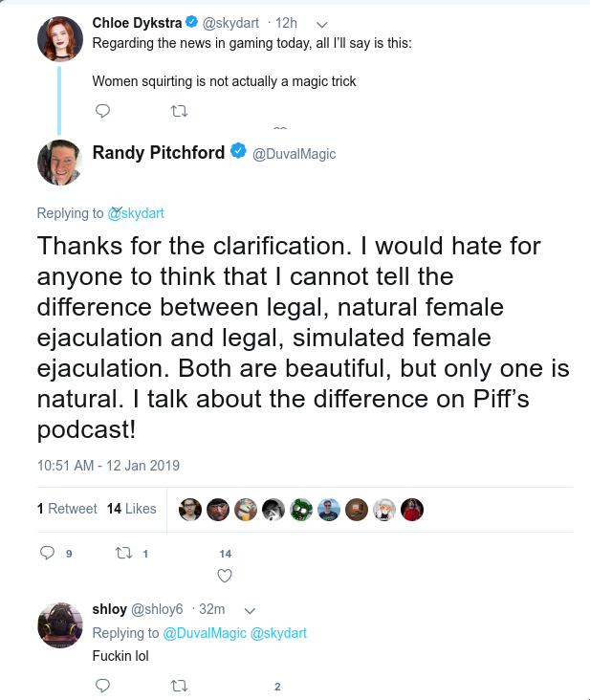Like Randy Pitchford's tweet with heart icon
This screenshot has width=590, height=700.
[x=225, y=576]
